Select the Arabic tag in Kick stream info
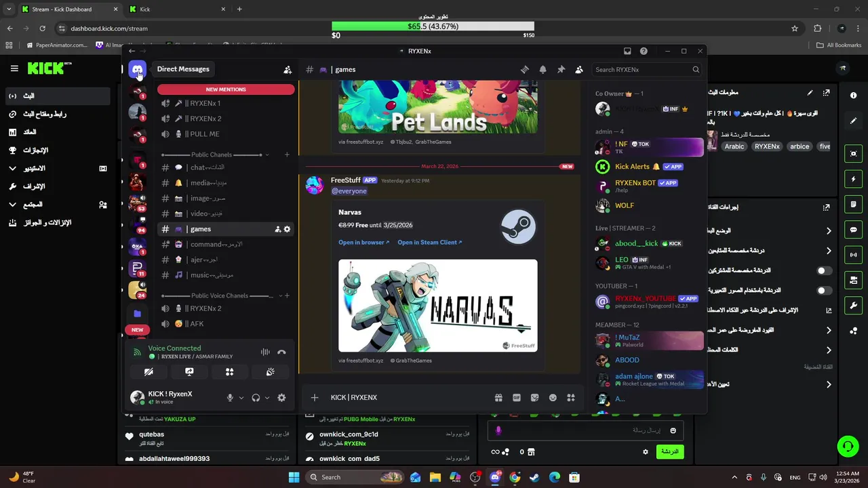This screenshot has height=488, width=868. (x=734, y=146)
